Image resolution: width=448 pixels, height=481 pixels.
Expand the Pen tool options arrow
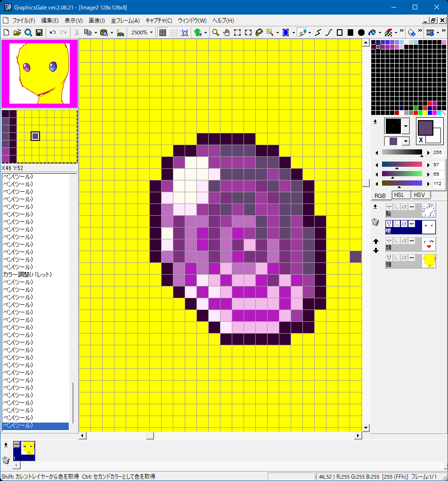click(x=310, y=33)
